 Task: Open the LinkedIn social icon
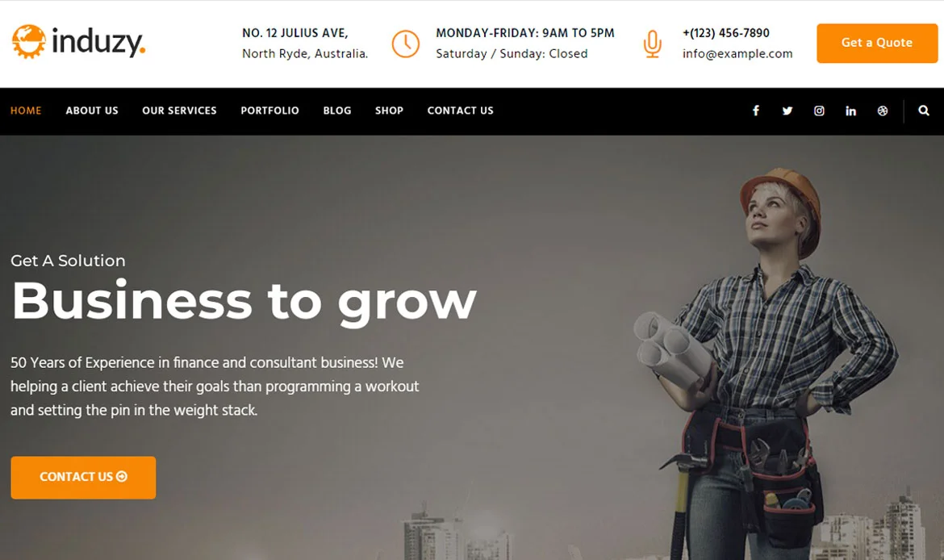(x=850, y=111)
